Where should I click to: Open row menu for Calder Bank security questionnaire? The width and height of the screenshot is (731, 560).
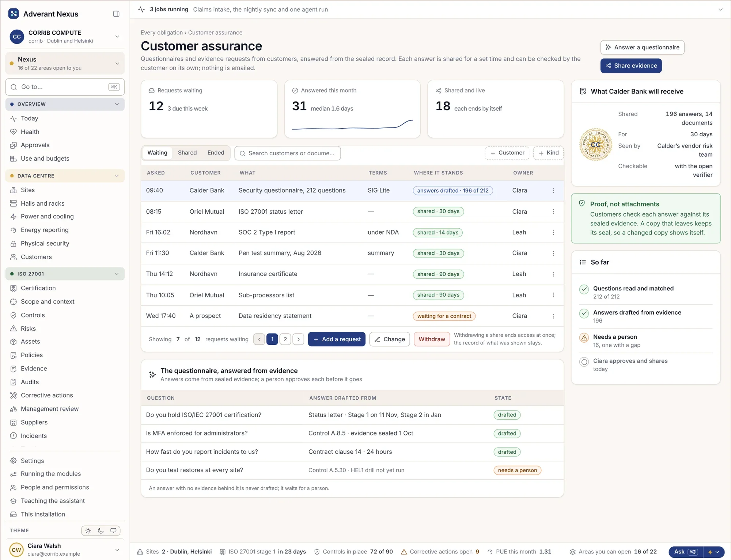(x=553, y=191)
